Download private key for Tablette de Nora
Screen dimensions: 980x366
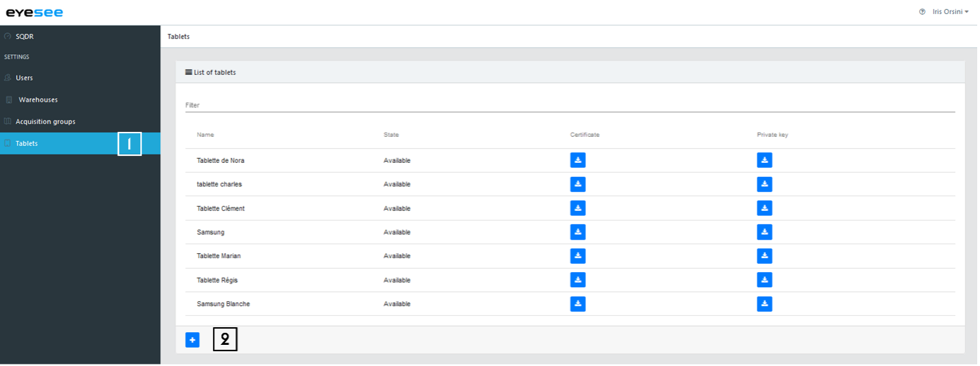[764, 160]
